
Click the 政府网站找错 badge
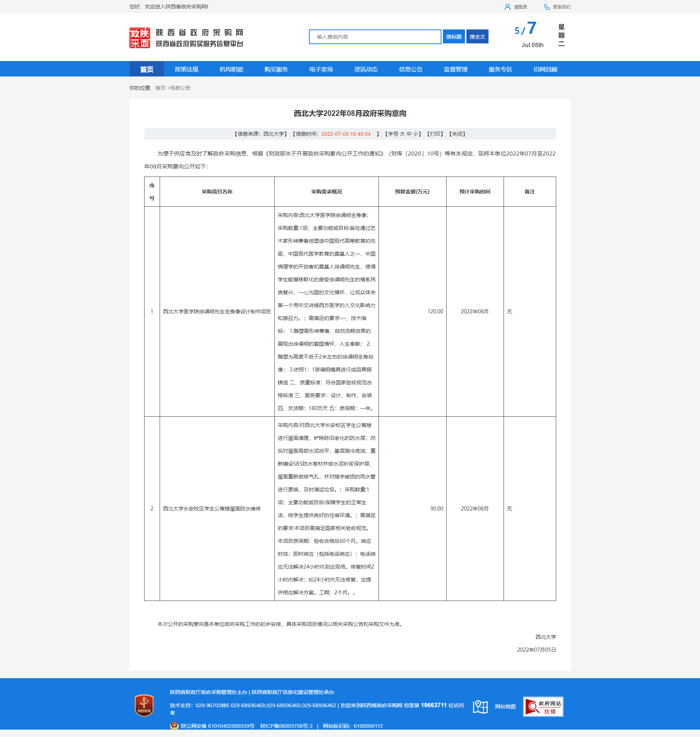point(543,706)
